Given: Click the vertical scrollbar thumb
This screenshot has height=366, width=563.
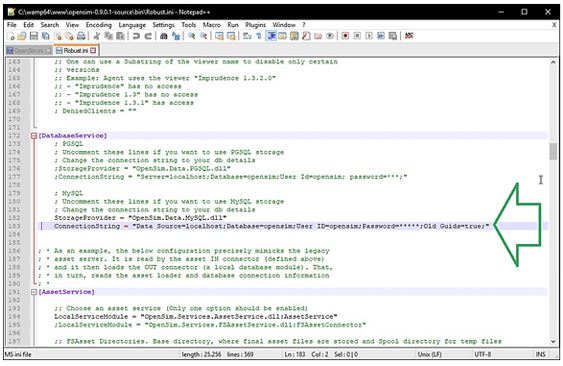Looking at the screenshot, I should click(553, 152).
